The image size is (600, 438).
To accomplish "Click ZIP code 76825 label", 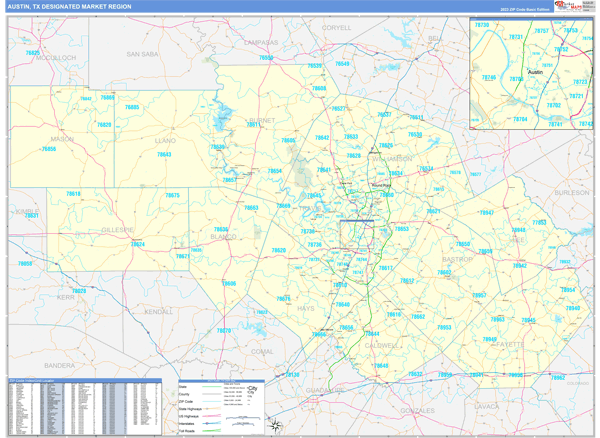I will [x=33, y=53].
